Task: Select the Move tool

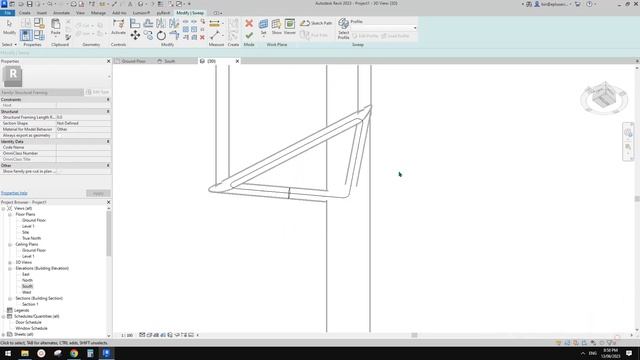Action: point(135,36)
